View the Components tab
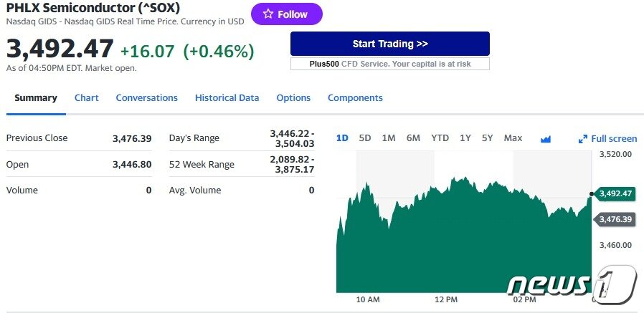This screenshot has height=313, width=644. coord(355,98)
